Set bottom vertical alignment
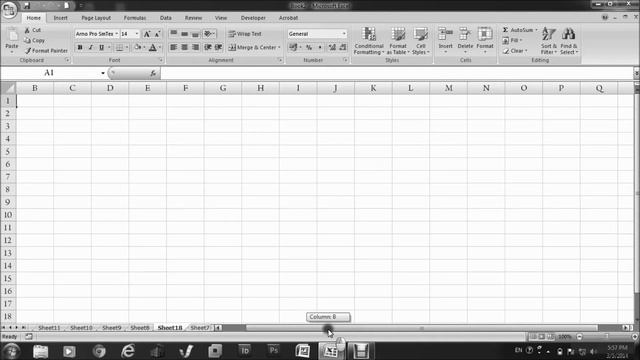The height and width of the screenshot is (360, 640). coord(196,33)
